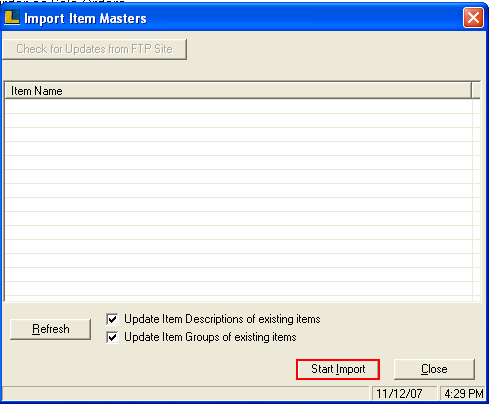Click the Import Item Masters title icon
The height and width of the screenshot is (406, 491).
pyautogui.click(x=12, y=17)
